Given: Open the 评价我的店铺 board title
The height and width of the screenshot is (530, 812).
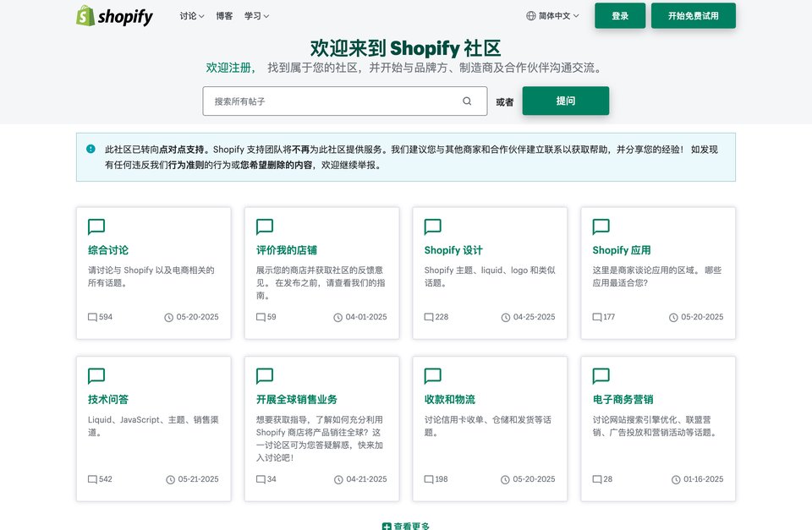Looking at the screenshot, I should [x=287, y=250].
